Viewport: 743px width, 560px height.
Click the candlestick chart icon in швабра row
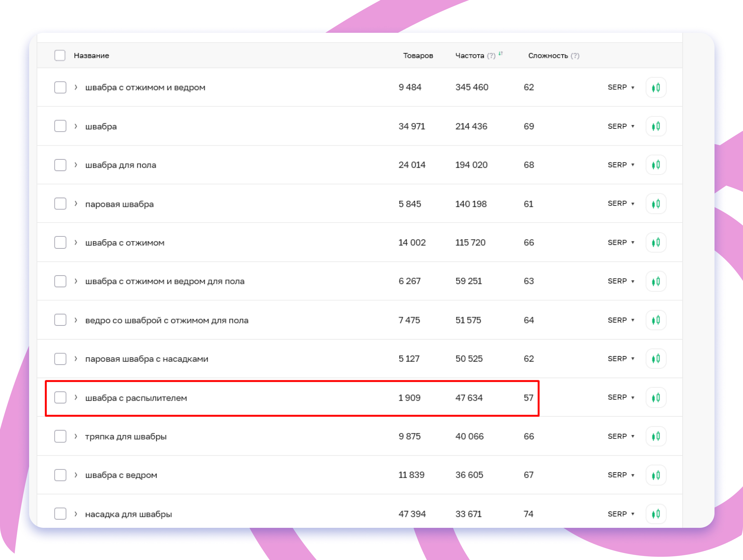pos(655,126)
